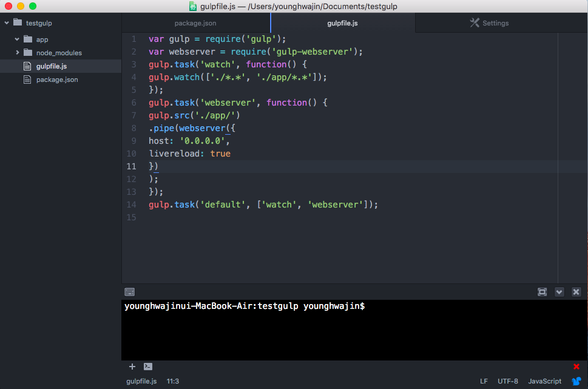Click the 'gulp-webserver' string on line 2

click(x=312, y=52)
